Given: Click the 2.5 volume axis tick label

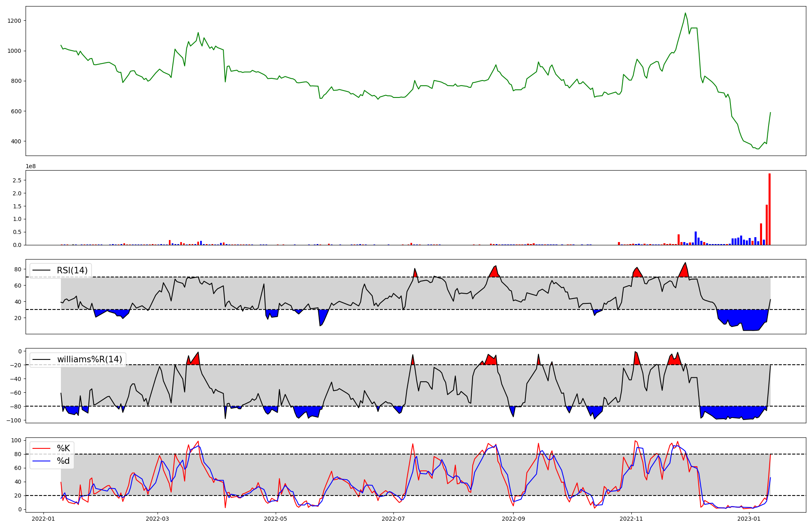Looking at the screenshot, I should click(17, 180).
